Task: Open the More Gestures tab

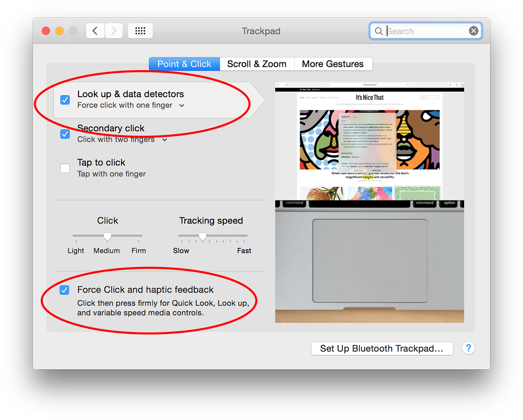Action: (x=333, y=64)
